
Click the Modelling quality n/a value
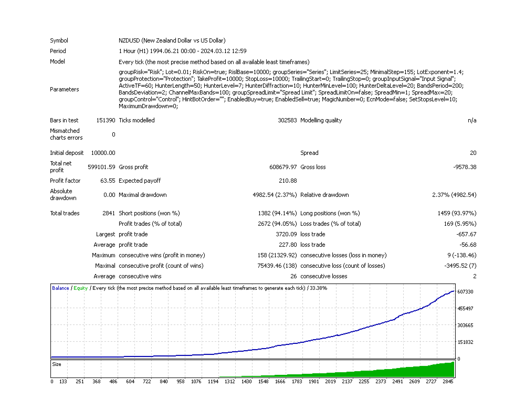[472, 120]
